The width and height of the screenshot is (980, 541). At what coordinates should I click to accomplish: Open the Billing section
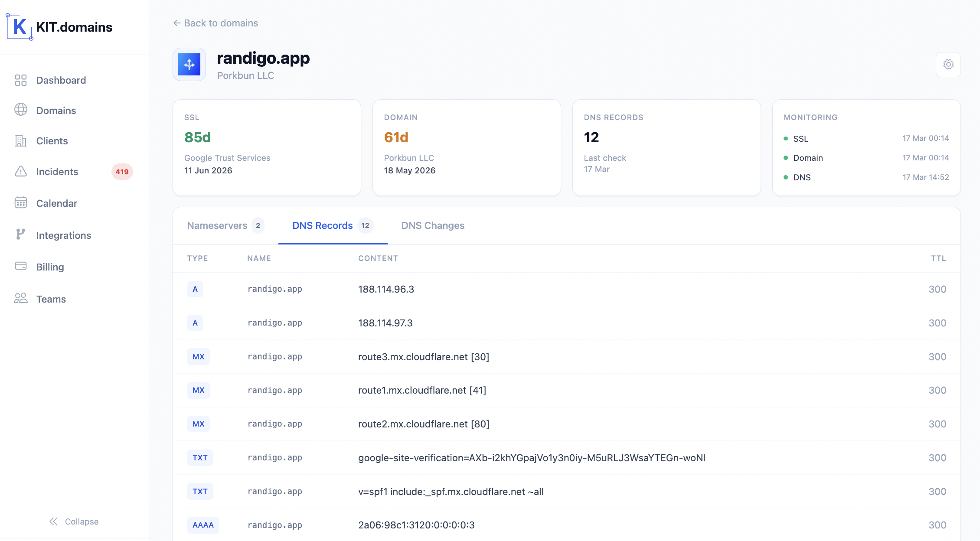tap(50, 267)
